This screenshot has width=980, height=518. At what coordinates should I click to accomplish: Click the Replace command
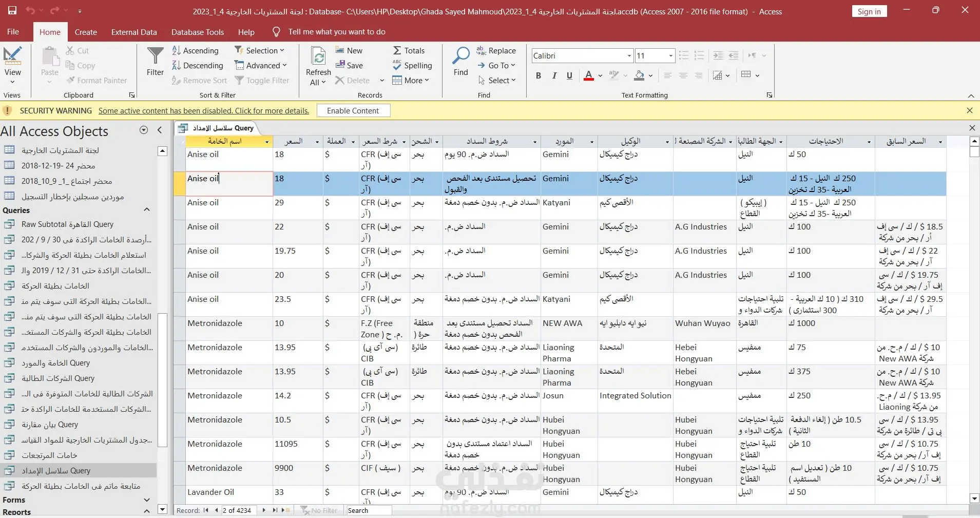pos(496,50)
